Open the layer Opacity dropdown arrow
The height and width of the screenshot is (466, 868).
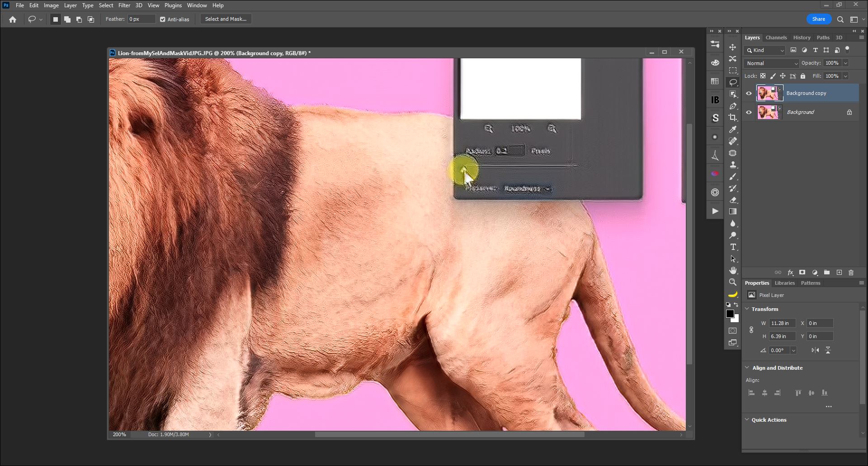[845, 63]
